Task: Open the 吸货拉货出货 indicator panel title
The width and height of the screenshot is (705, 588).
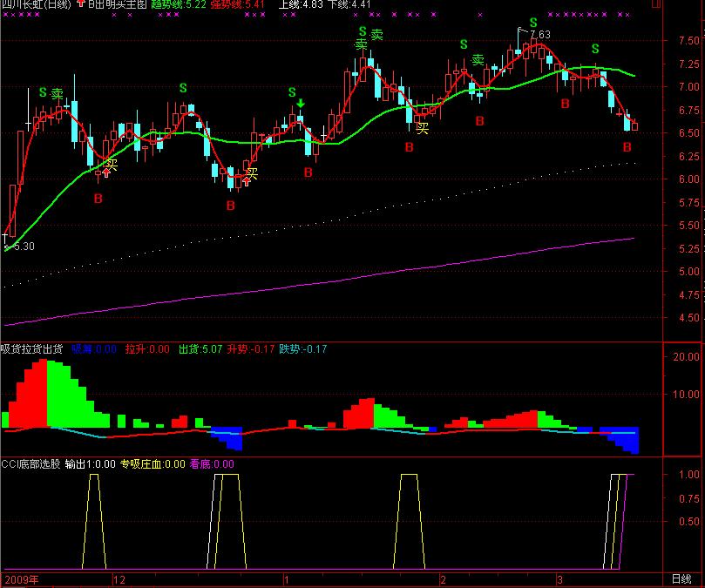Action: (31, 349)
